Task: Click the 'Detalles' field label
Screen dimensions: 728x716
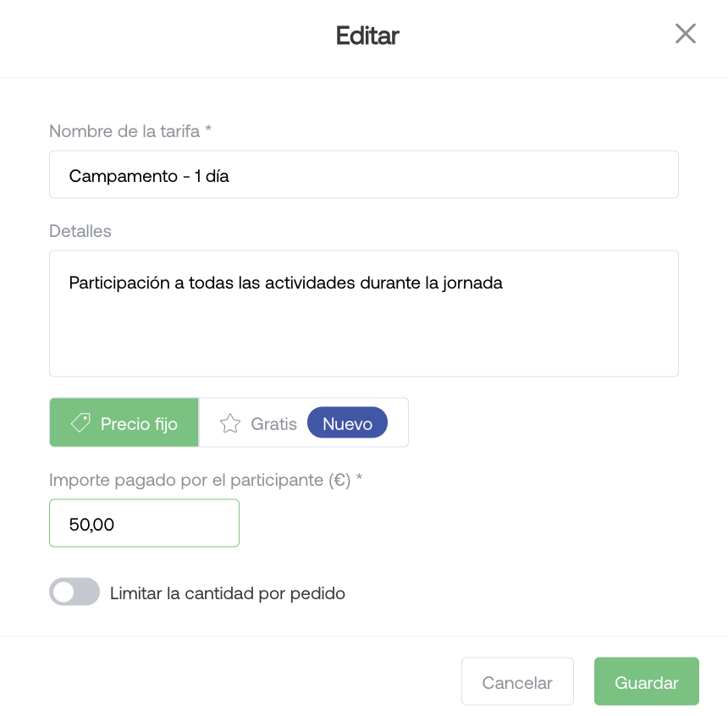Action: pyautogui.click(x=80, y=231)
